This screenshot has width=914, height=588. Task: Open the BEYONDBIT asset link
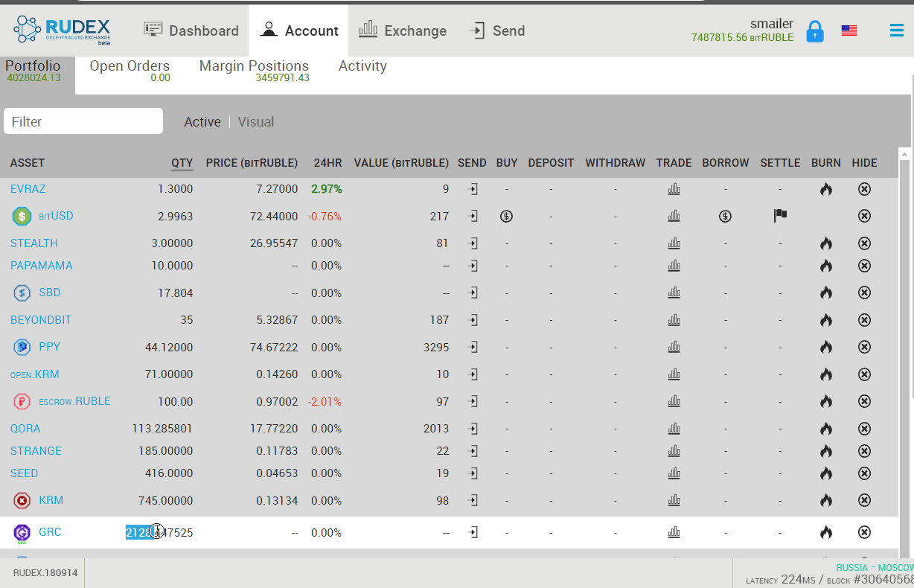[x=41, y=320]
